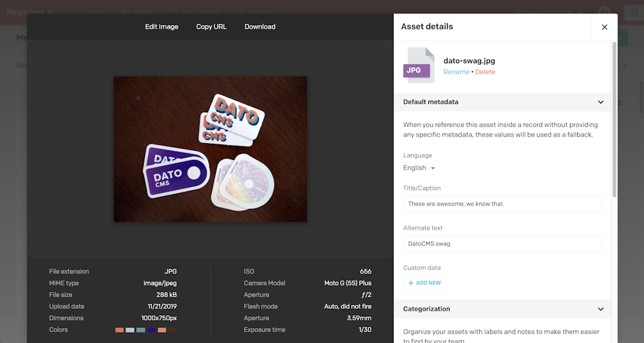Select the first orange color swatch
This screenshot has height=343, width=644.
tap(119, 330)
